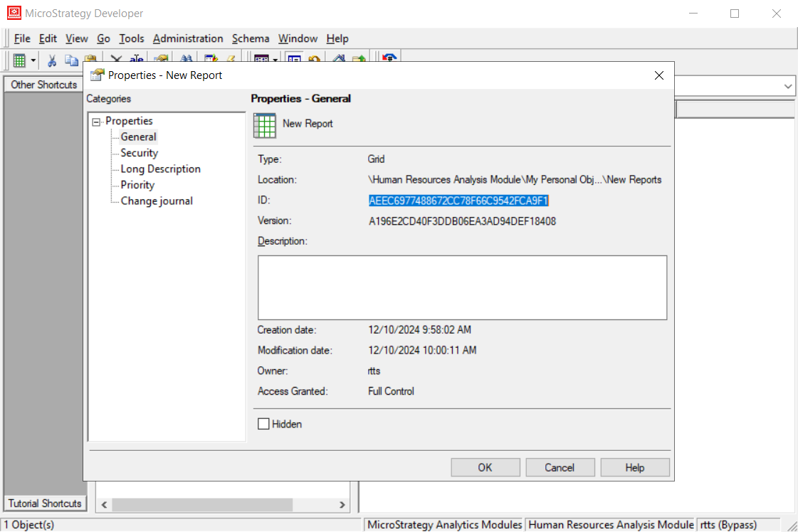Click the Categories label
Viewport: 798px width, 532px height.
pos(108,99)
